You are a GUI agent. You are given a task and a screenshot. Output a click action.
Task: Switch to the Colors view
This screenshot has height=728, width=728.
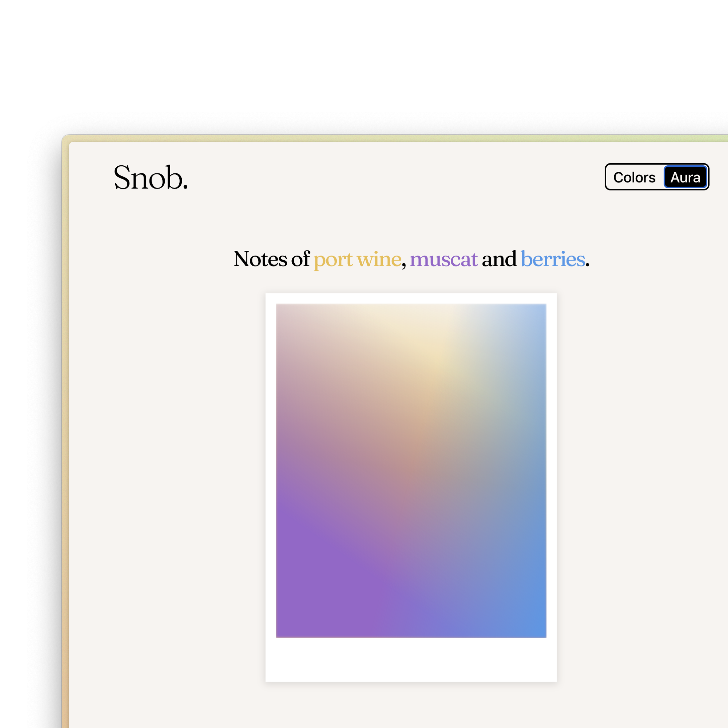(634, 177)
